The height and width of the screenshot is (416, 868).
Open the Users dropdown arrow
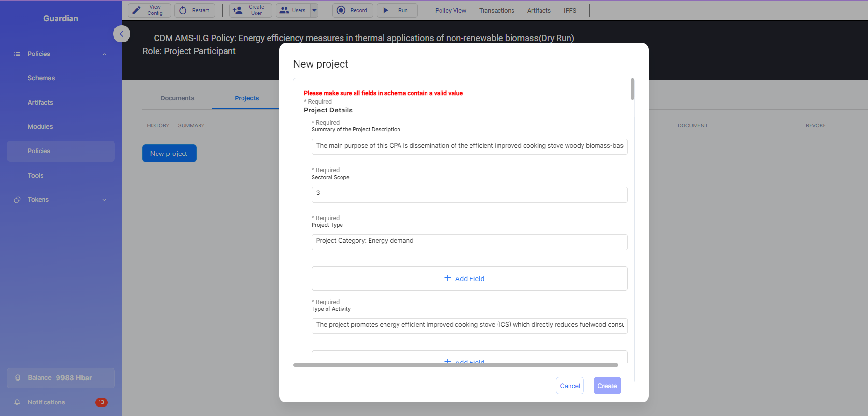click(x=314, y=10)
